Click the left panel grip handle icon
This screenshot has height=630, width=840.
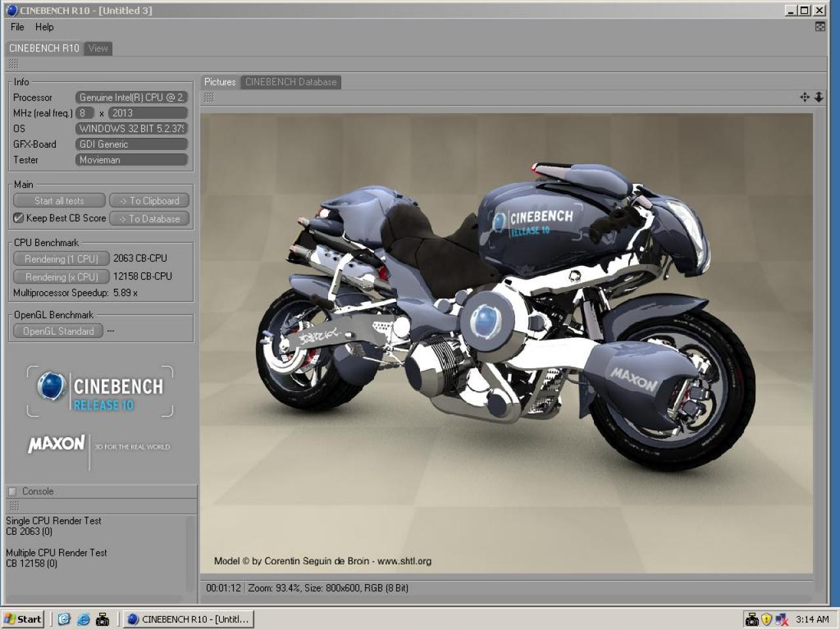(13, 64)
